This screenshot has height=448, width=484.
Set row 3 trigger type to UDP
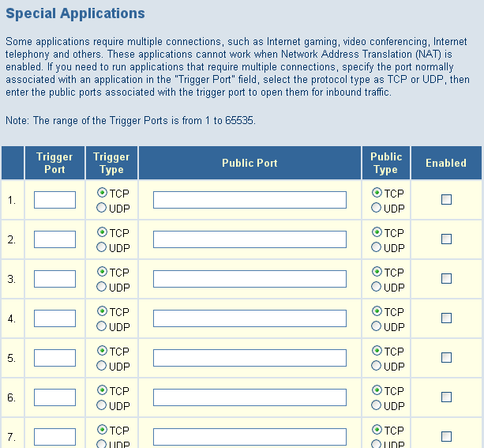[101, 287]
